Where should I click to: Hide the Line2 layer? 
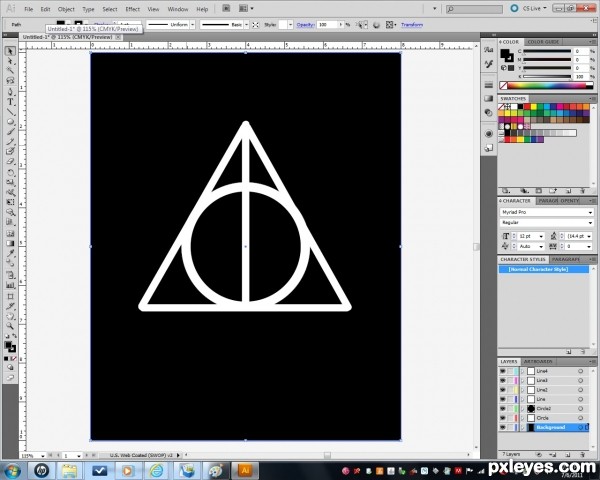point(502,390)
